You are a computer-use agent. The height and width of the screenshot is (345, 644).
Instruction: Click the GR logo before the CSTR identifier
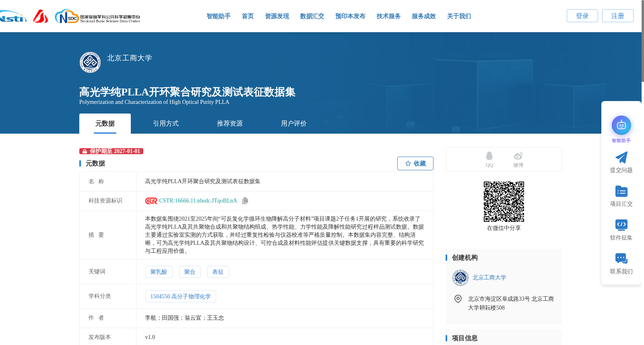[x=151, y=201]
